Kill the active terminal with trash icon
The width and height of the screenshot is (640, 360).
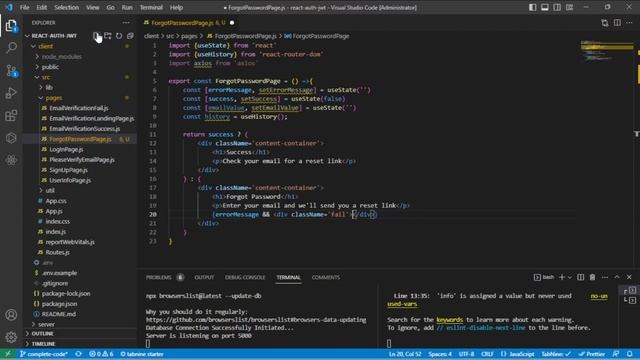[x=592, y=277]
